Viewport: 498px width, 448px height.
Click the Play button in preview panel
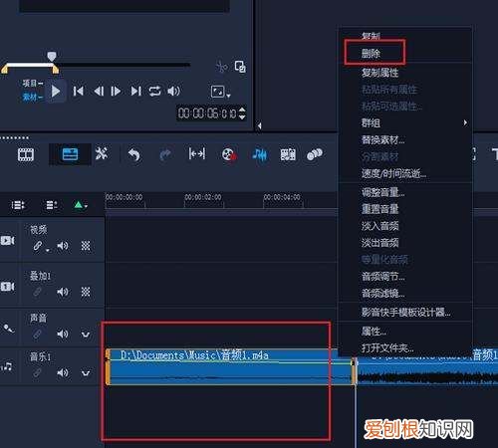56,91
